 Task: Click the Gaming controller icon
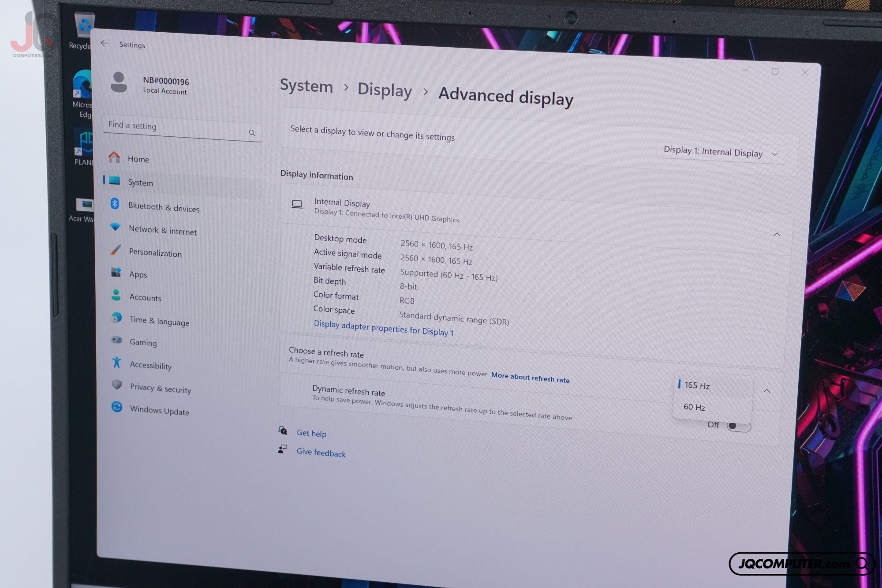[x=117, y=340]
